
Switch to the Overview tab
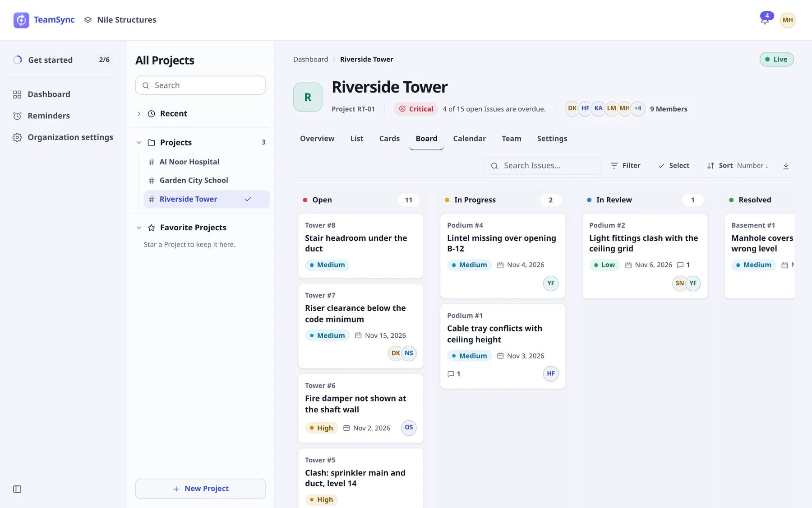coord(317,139)
